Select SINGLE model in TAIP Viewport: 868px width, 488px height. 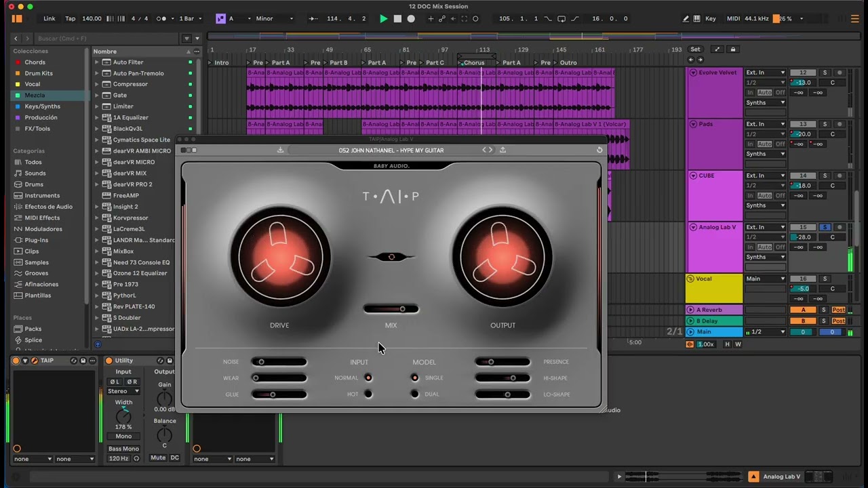coord(415,378)
